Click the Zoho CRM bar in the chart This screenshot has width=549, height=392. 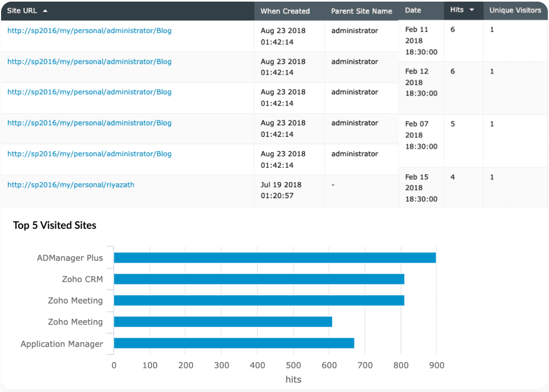pos(259,279)
